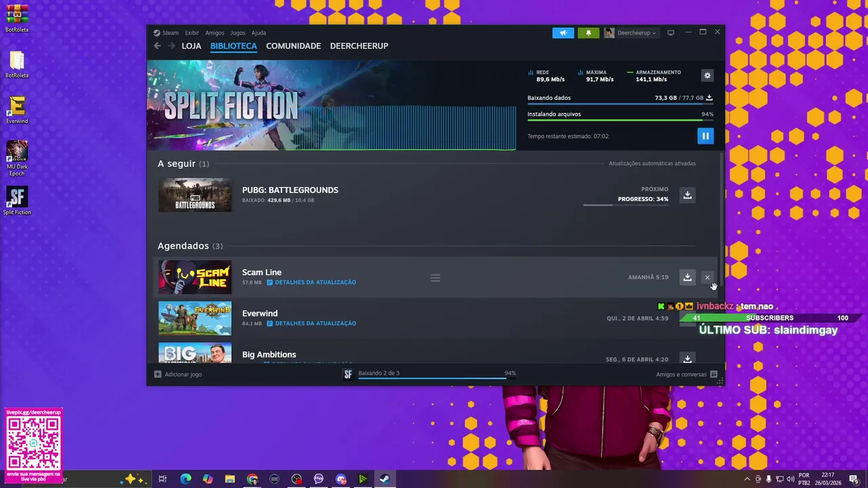Click the Amigos e conversas chat icon
This screenshot has height=488, width=868.
tap(713, 374)
